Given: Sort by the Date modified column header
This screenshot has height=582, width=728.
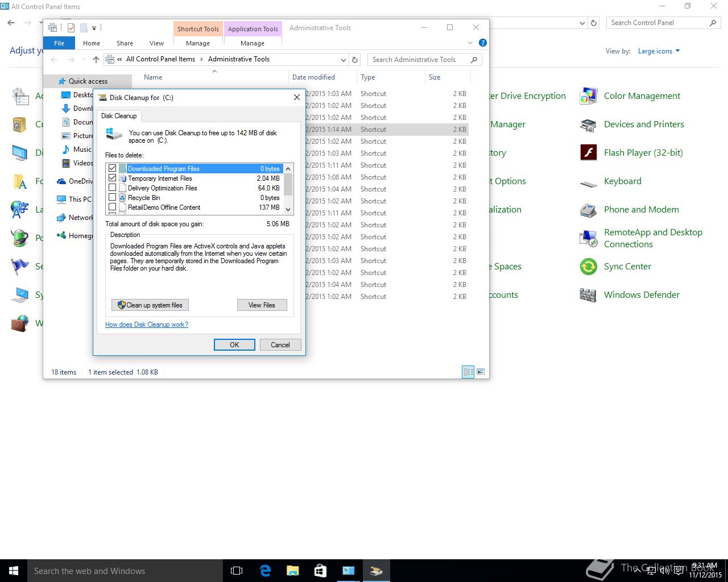Looking at the screenshot, I should tap(323, 77).
